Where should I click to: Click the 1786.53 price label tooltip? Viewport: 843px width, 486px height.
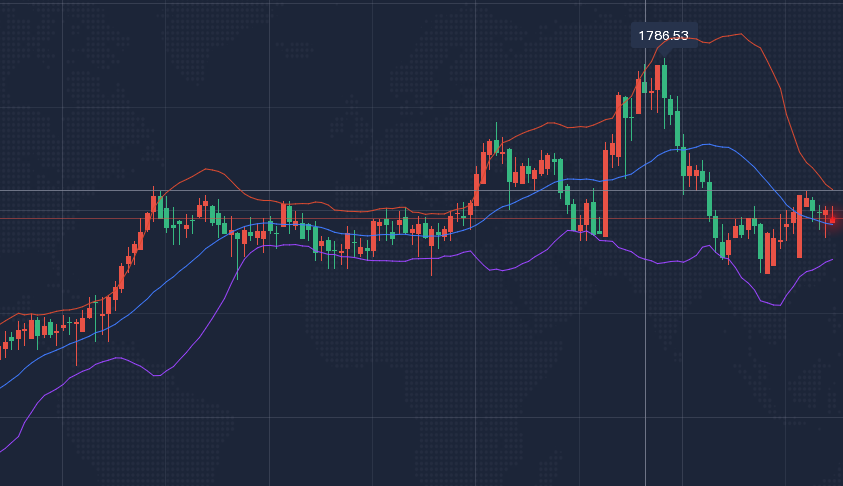point(664,35)
